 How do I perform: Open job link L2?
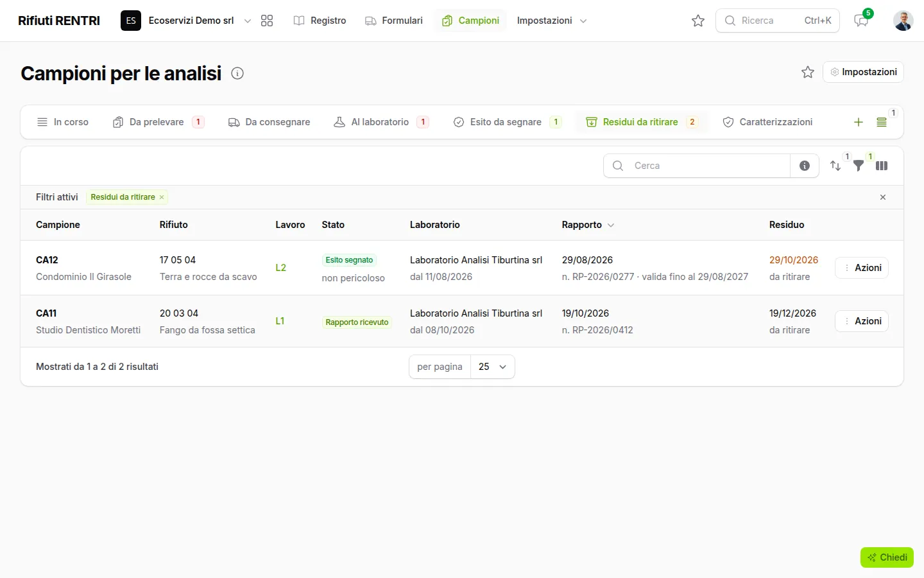pyautogui.click(x=281, y=268)
